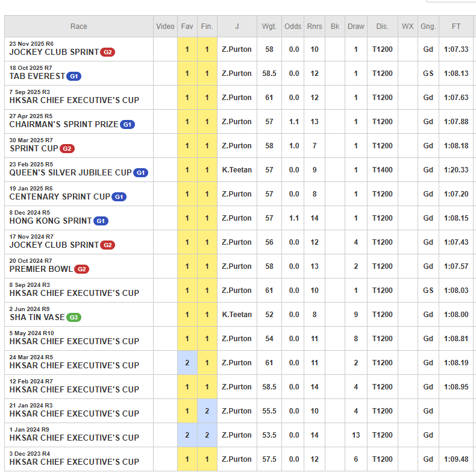The height and width of the screenshot is (475, 476).
Task: Open the 5 May 2024 R10 Chief Executive's Cup
Action: click(74, 341)
